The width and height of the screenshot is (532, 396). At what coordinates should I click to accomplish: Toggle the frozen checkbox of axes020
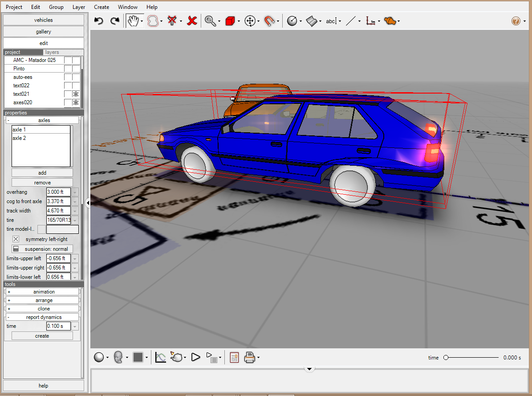point(76,102)
